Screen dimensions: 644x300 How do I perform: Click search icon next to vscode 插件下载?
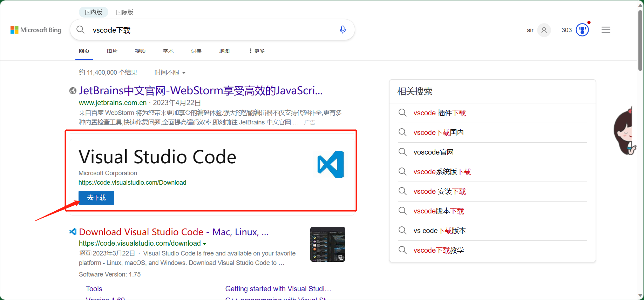(402, 113)
